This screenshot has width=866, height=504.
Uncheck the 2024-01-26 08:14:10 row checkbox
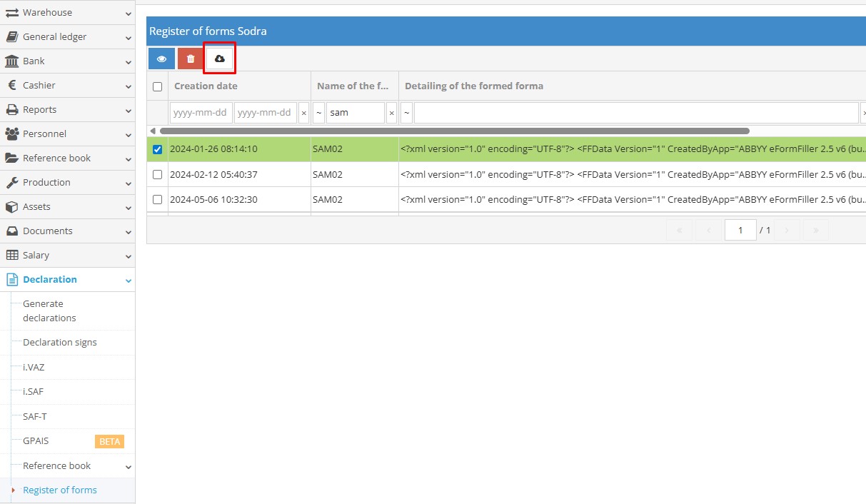pos(158,150)
